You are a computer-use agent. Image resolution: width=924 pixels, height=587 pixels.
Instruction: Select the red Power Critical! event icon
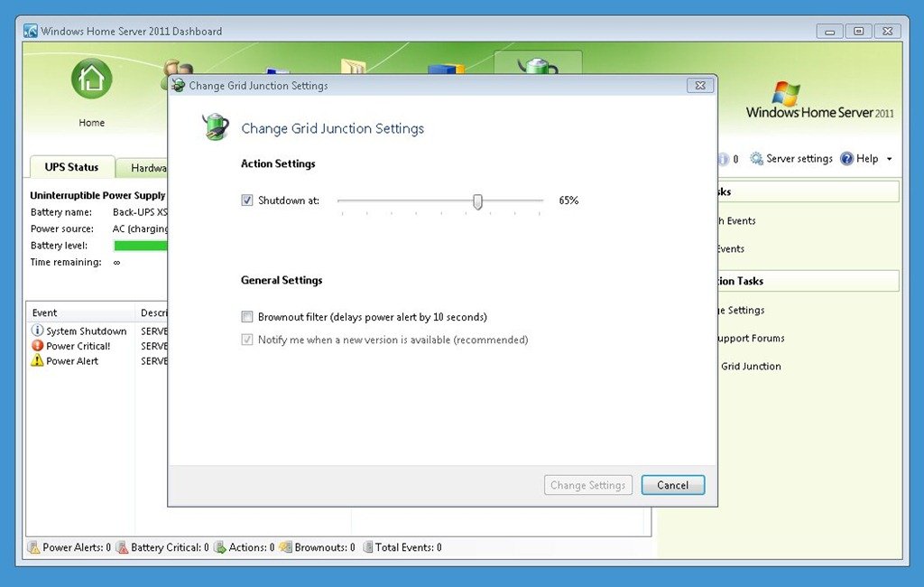(37, 346)
